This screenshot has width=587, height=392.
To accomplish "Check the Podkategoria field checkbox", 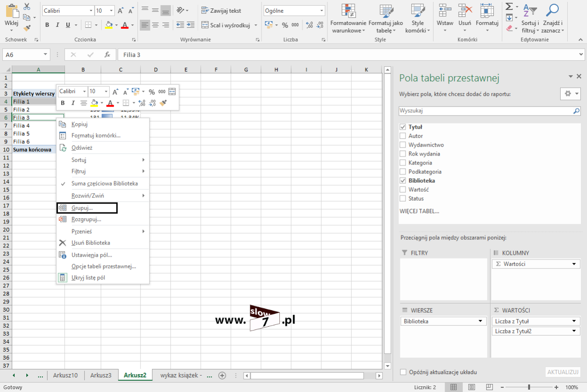I will [x=403, y=172].
